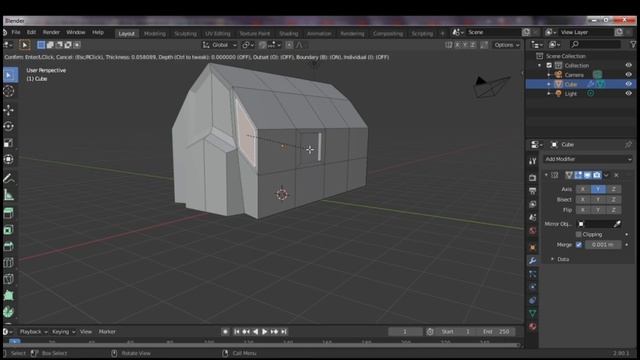Select the Cursor tool
Viewport: 640px width, 360px height.
click(9, 91)
